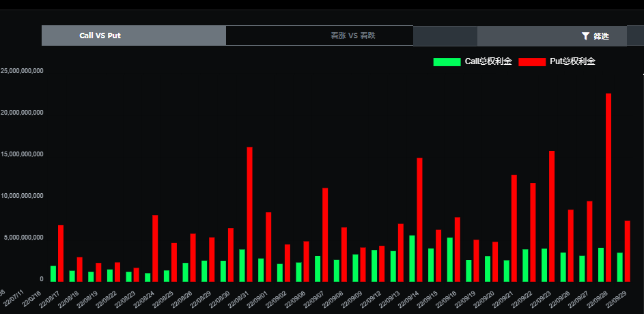This screenshot has width=644, height=314.
Task: Click the green Call bar on 22/09/16
Action: 450,260
